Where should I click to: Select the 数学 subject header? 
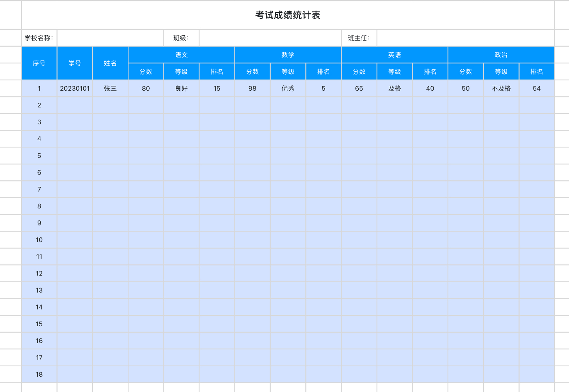[288, 55]
